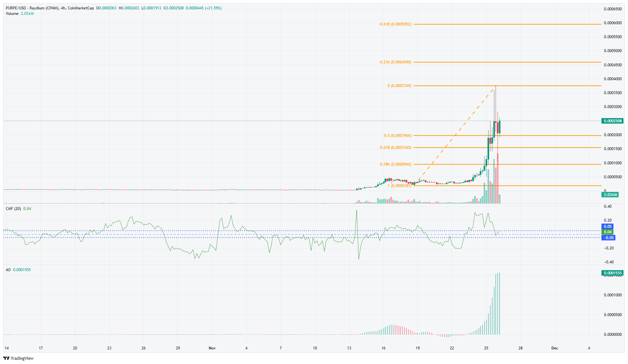Click the Dec marker on time axis
The height and width of the screenshot is (364, 628).
point(555,348)
